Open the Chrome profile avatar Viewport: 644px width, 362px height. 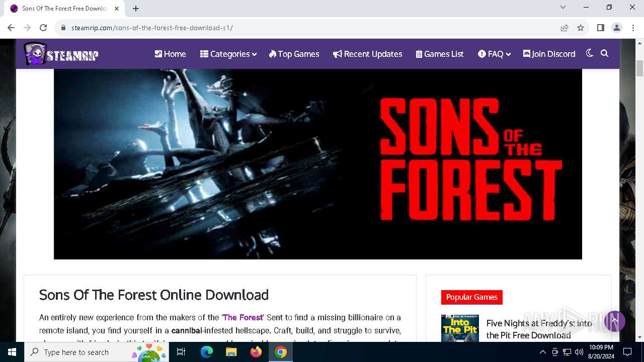(617, 28)
